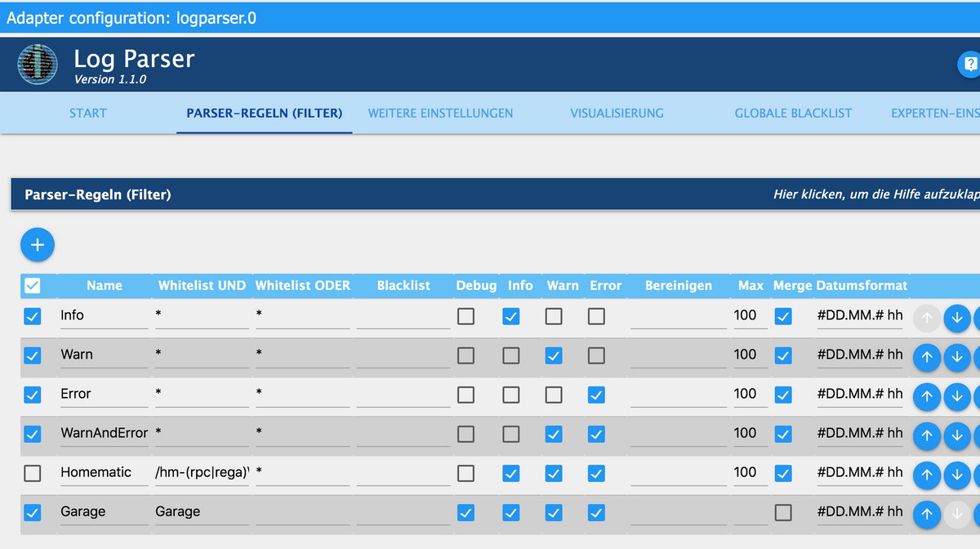Uncheck Info for the Homematic rule
Viewport: 980px width, 549px height.
[511, 473]
